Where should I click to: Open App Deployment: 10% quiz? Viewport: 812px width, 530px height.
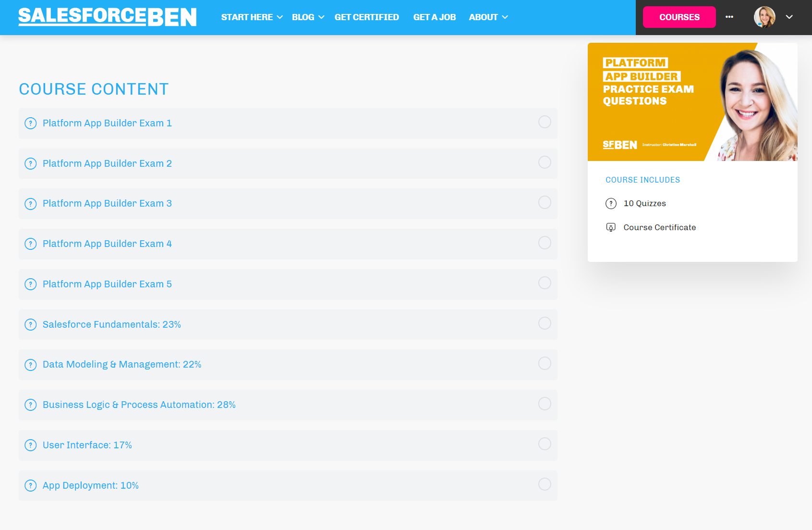point(91,486)
